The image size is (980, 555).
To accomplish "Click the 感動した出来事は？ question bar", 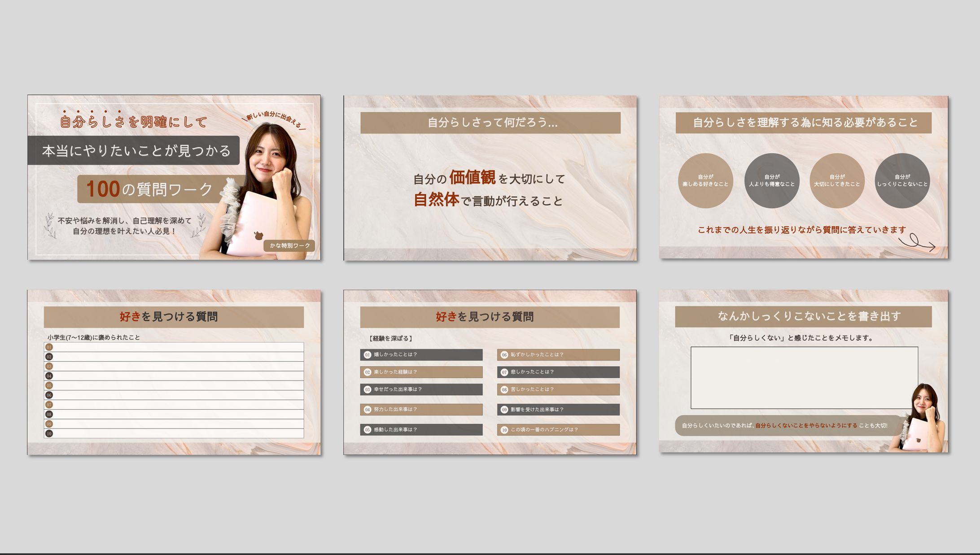I will [x=421, y=429].
